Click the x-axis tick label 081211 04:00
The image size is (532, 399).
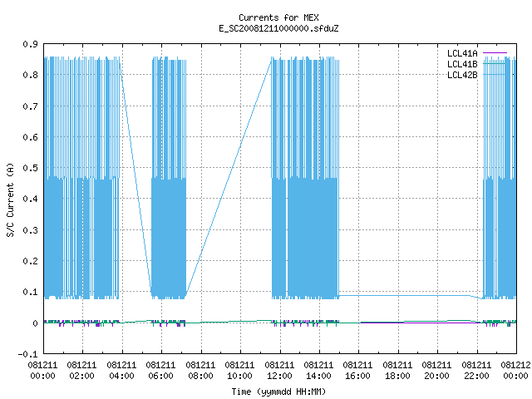point(121,371)
